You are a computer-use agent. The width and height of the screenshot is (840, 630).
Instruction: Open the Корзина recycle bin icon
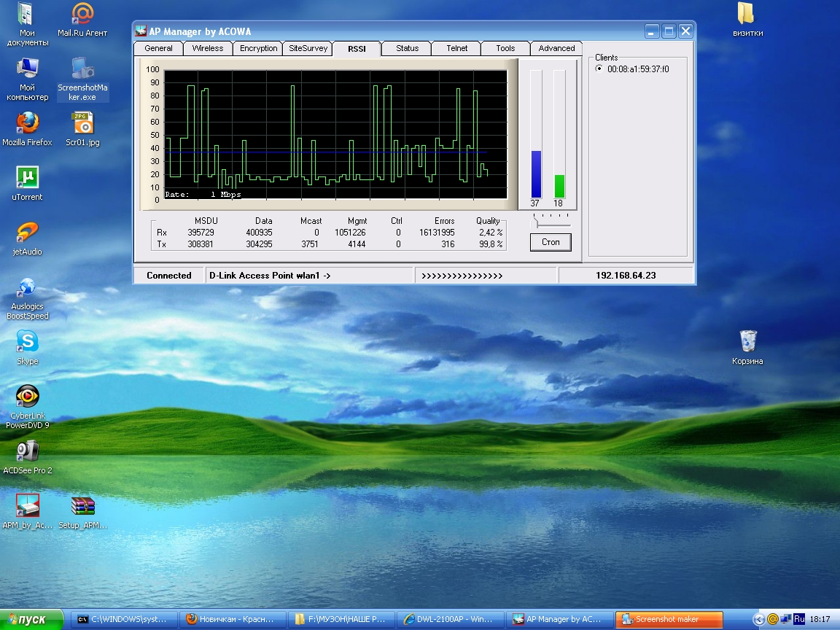(748, 341)
